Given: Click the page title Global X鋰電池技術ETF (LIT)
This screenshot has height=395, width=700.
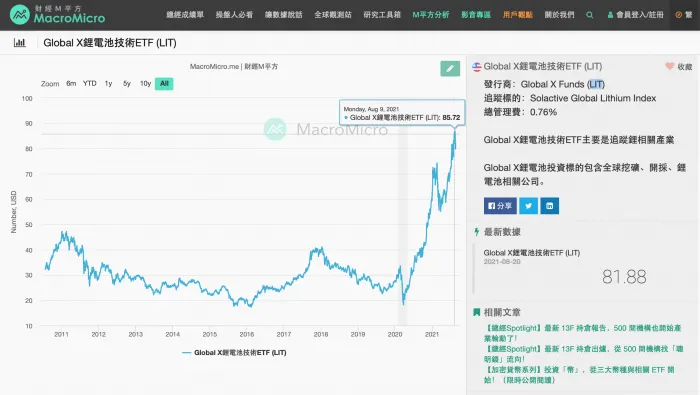Looking at the screenshot, I should (110, 43).
